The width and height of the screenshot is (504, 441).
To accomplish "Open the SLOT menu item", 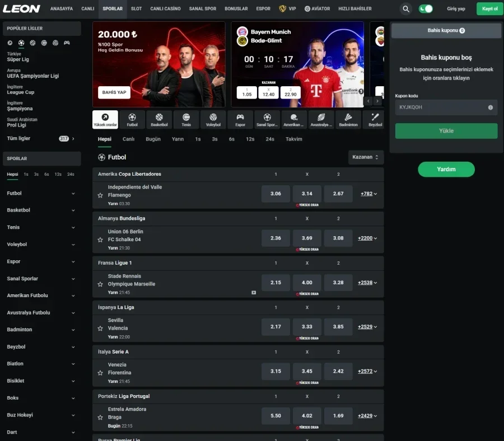I will pos(136,8).
